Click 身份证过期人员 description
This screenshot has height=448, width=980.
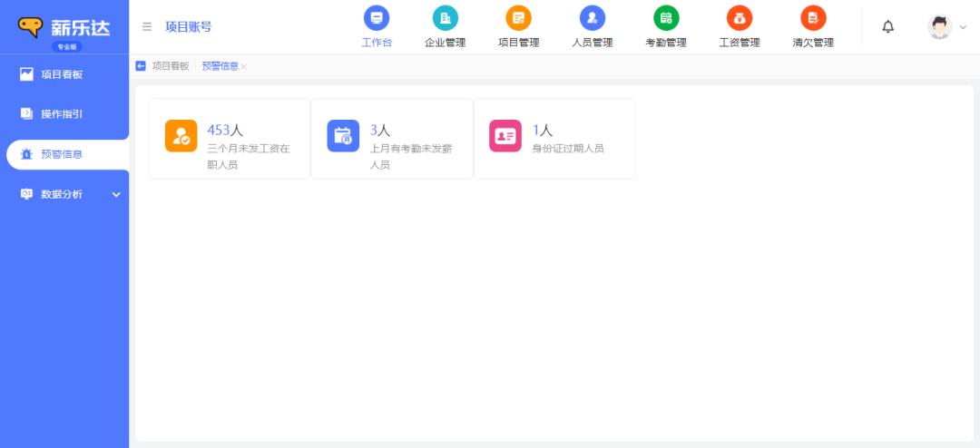(x=568, y=149)
